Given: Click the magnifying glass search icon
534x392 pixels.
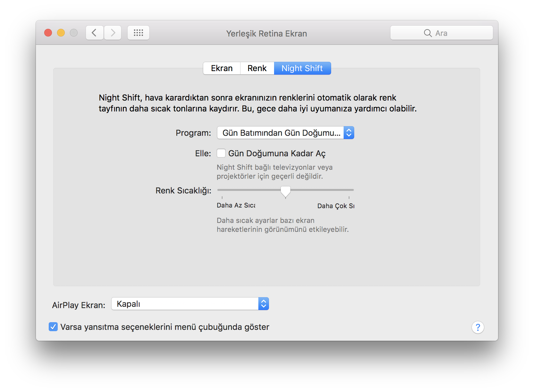Looking at the screenshot, I should point(428,33).
